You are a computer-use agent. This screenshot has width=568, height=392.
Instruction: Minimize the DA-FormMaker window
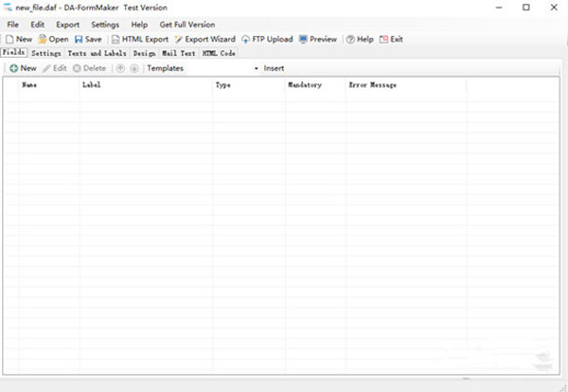pos(499,8)
